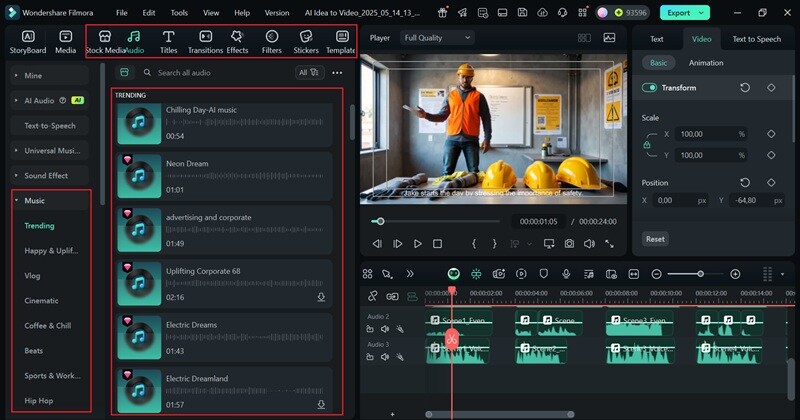Open the Tools menu
Image resolution: width=800 pixels, height=420 pixels.
(179, 13)
